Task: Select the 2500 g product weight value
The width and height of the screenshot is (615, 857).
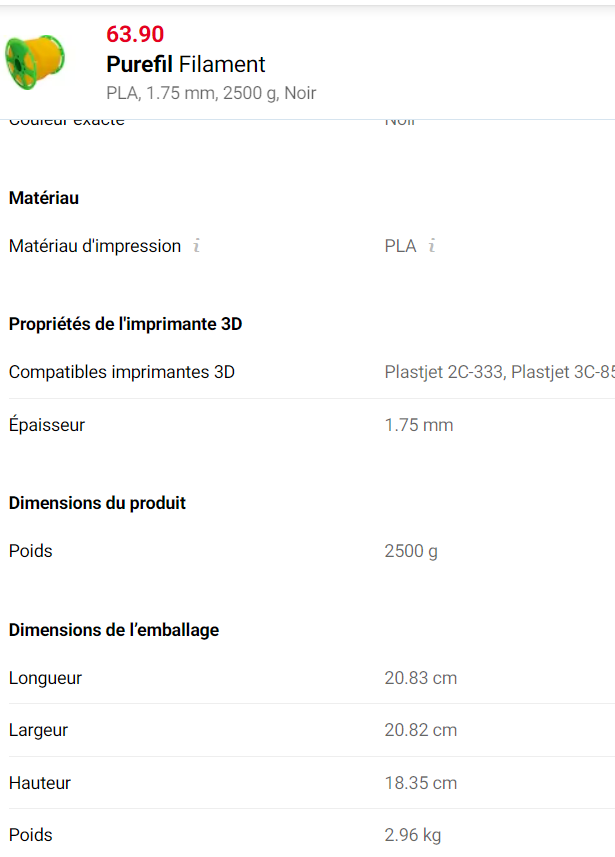Action: point(411,551)
